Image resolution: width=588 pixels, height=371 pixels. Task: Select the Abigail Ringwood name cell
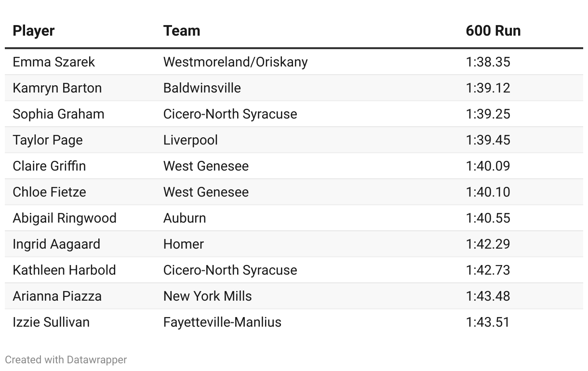(65, 218)
